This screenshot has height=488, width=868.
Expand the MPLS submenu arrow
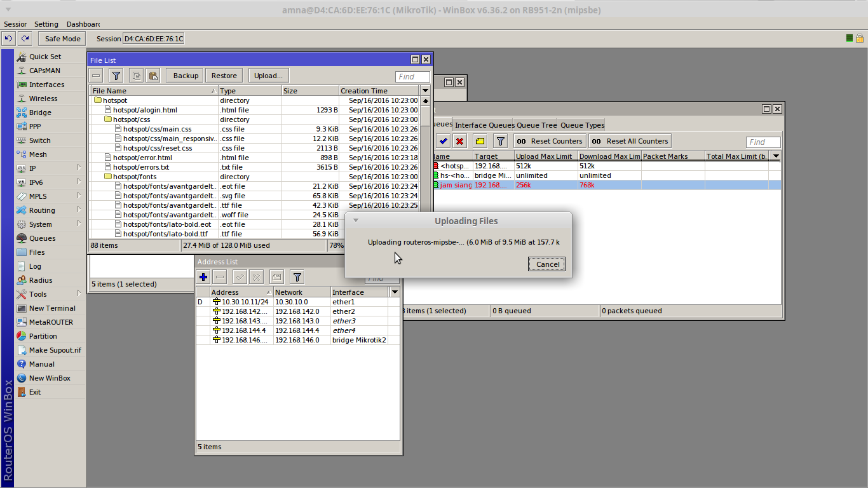click(x=79, y=196)
